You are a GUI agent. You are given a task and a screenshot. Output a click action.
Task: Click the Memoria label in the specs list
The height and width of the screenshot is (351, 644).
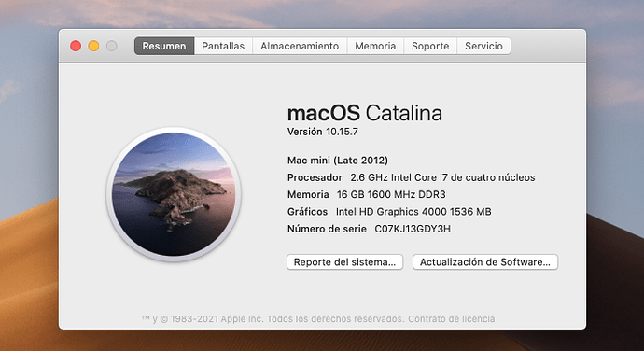tap(308, 194)
